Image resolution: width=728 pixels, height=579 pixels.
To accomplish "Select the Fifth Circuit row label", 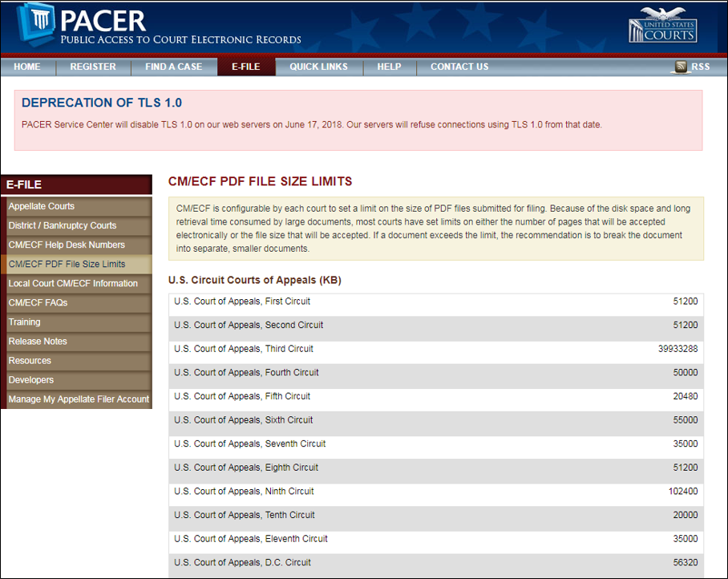I will [x=242, y=396].
